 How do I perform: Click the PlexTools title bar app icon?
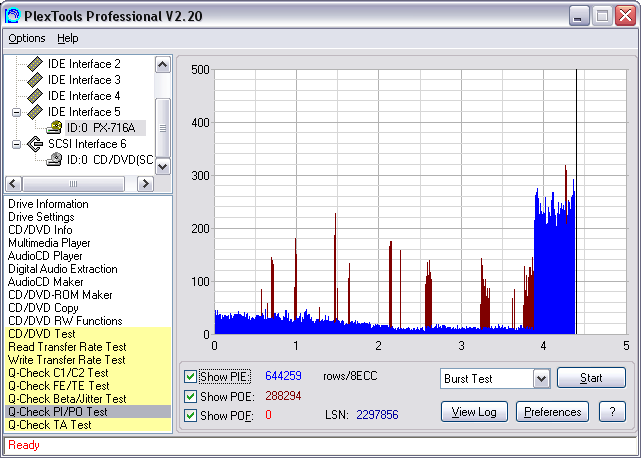pos(12,16)
